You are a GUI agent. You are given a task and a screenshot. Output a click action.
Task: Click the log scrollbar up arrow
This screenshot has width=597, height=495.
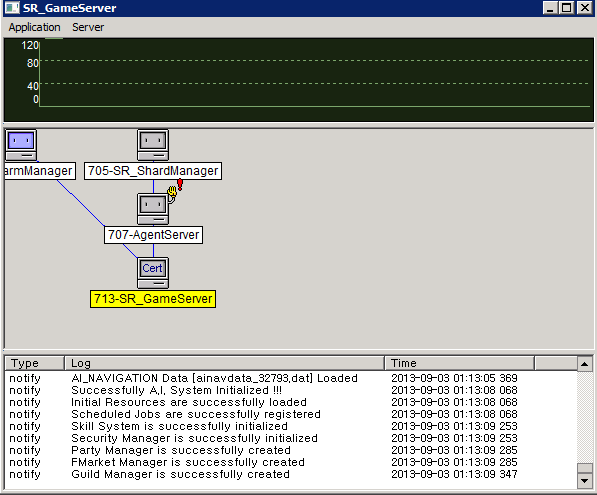click(584, 364)
